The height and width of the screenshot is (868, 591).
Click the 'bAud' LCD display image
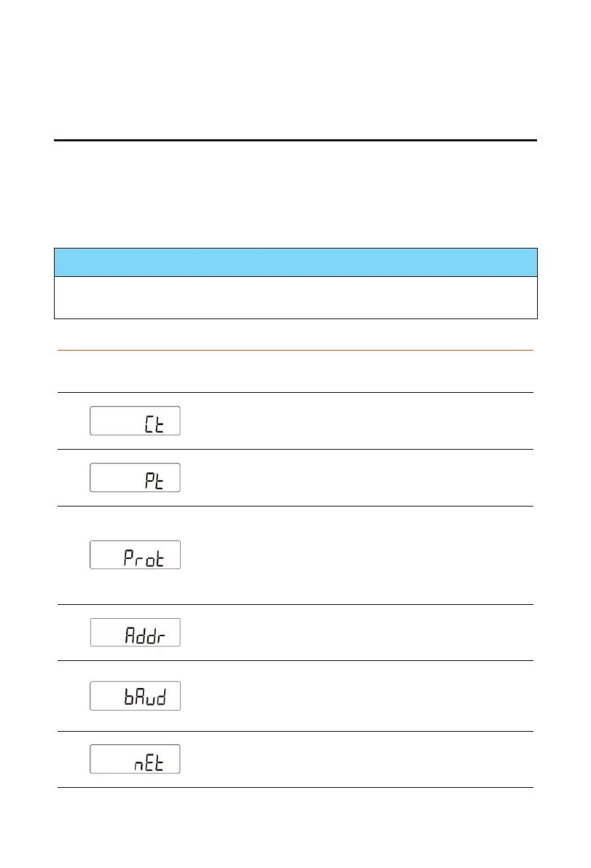click(135, 696)
